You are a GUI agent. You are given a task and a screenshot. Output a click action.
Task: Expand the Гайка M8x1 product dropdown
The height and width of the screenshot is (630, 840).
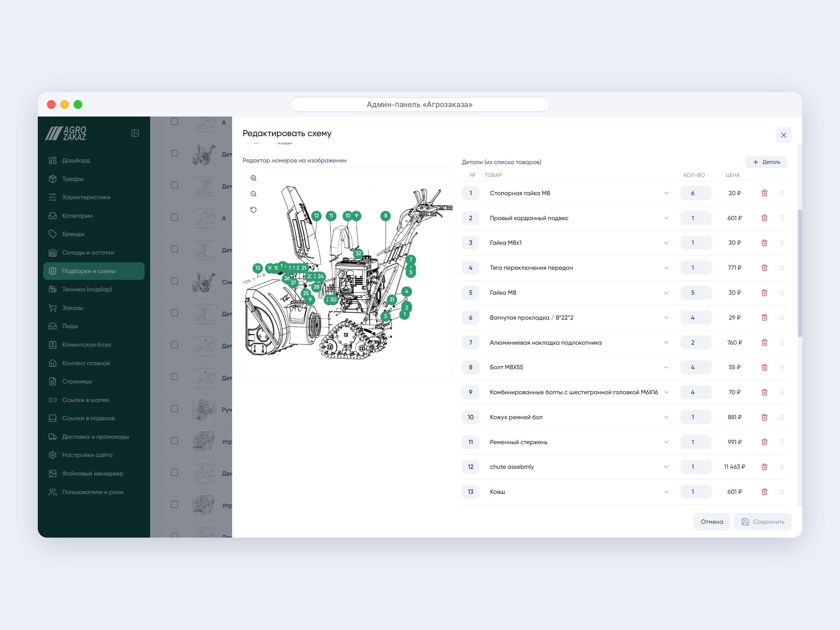click(666, 243)
